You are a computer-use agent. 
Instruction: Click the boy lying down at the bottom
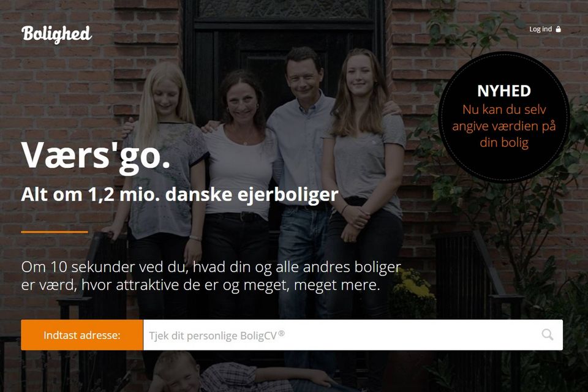[240, 372]
